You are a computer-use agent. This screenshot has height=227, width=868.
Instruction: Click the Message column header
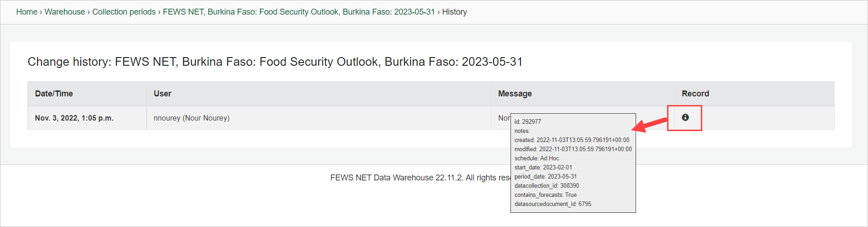[515, 94]
